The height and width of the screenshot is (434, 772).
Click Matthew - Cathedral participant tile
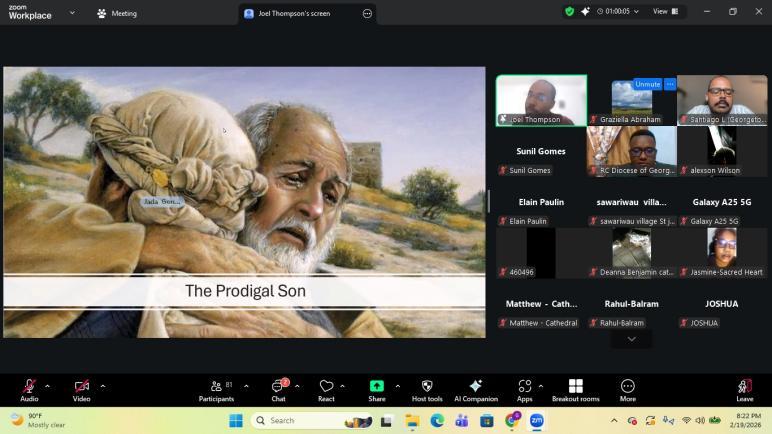(541, 303)
